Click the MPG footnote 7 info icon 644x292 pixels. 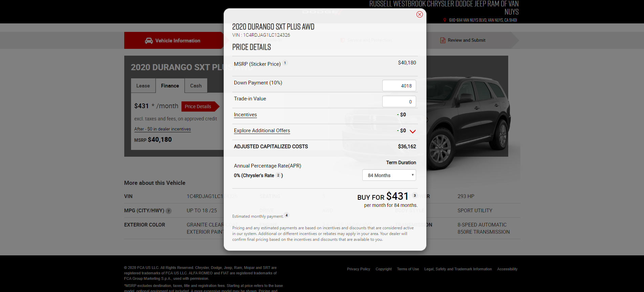169,211
